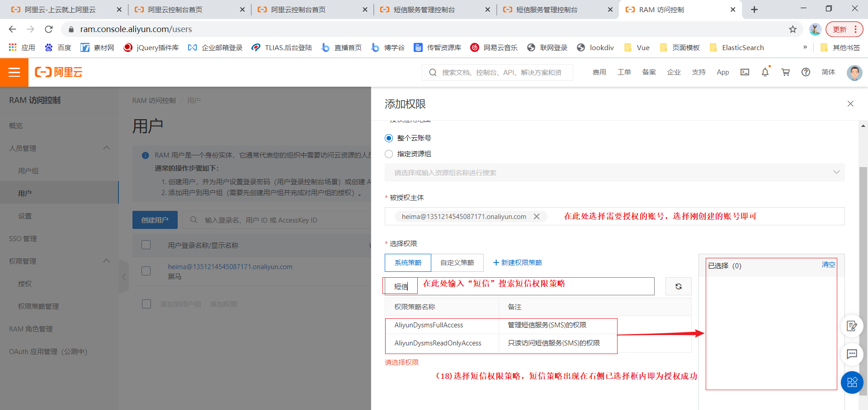The height and width of the screenshot is (410, 868).
Task: Click the refresh policy list icon
Action: (x=678, y=286)
